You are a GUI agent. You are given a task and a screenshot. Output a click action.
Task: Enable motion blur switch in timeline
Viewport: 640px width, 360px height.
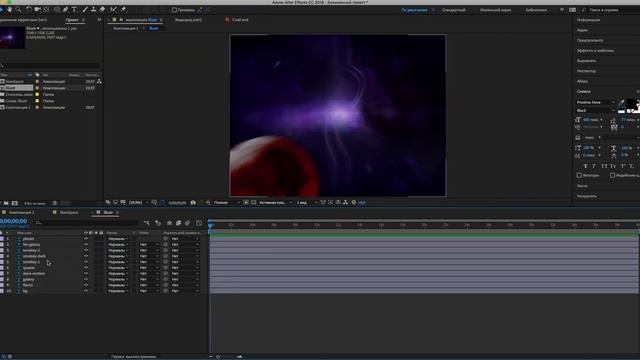click(187, 223)
